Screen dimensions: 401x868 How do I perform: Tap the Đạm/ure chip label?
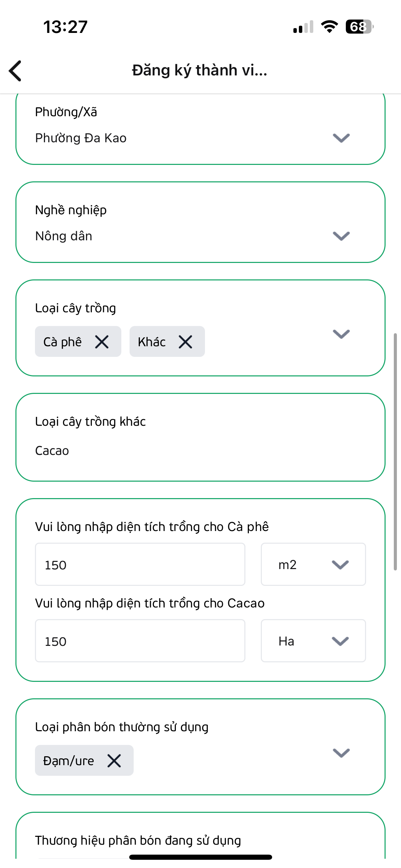point(69,761)
